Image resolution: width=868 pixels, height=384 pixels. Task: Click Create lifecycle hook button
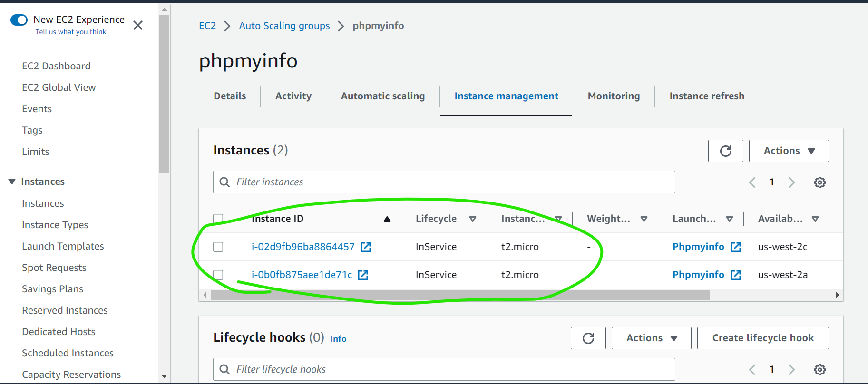(x=763, y=338)
